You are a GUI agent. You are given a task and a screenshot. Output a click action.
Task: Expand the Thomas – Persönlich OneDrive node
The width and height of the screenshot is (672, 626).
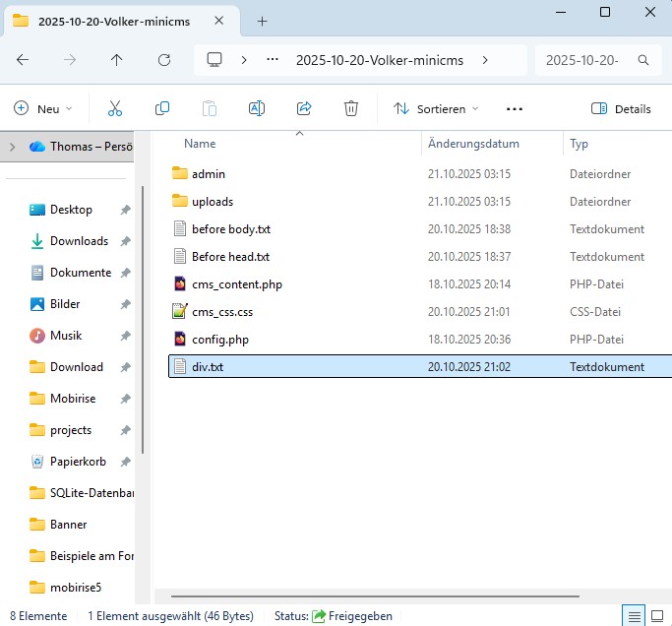[12, 147]
